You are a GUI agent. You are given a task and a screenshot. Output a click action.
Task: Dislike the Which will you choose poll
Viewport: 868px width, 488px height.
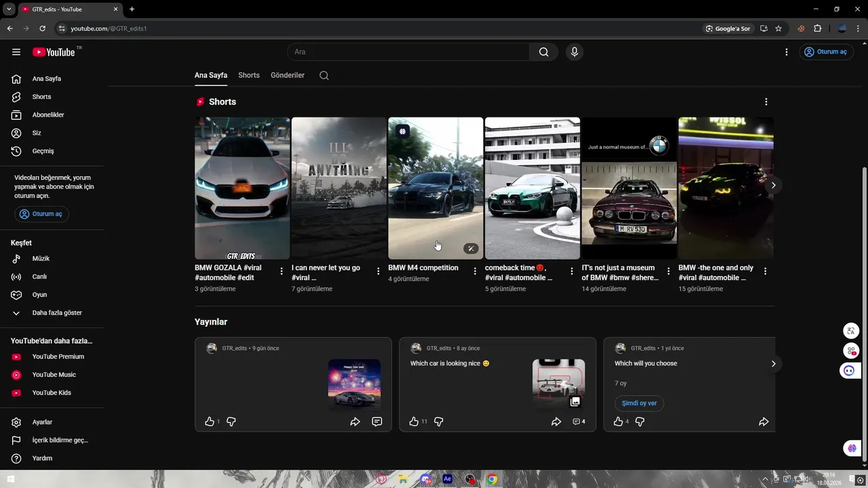(x=639, y=422)
